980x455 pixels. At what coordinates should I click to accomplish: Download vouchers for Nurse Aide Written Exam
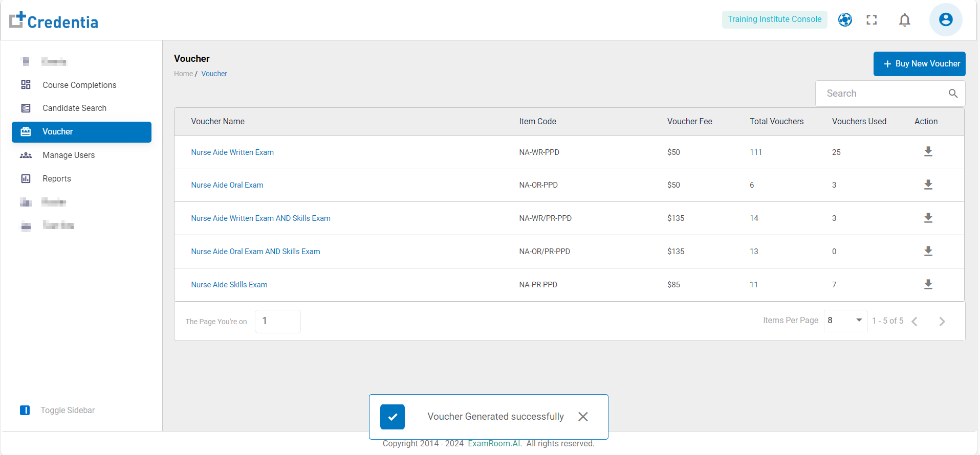[928, 152]
